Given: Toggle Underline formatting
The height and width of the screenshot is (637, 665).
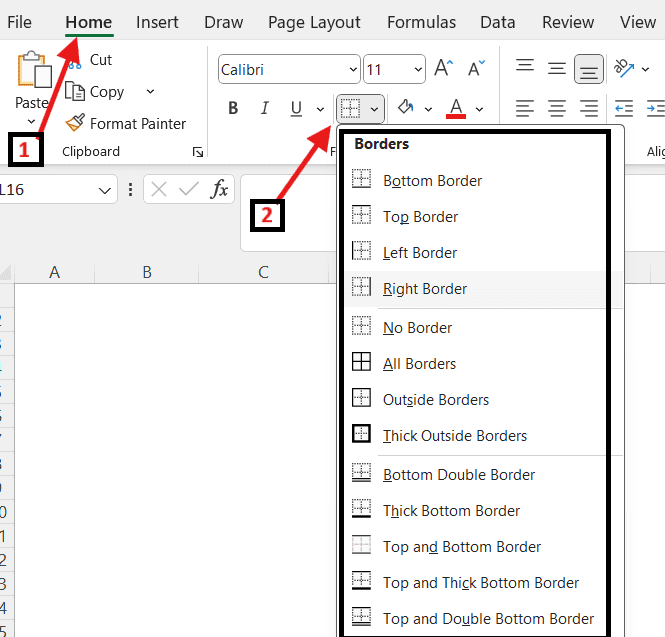Looking at the screenshot, I should point(296,108).
